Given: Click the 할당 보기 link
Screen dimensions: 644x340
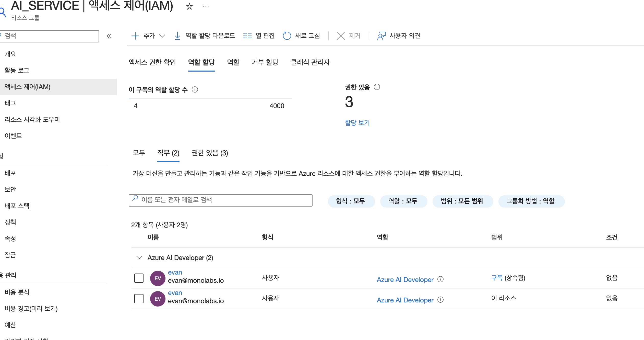Looking at the screenshot, I should click(357, 123).
